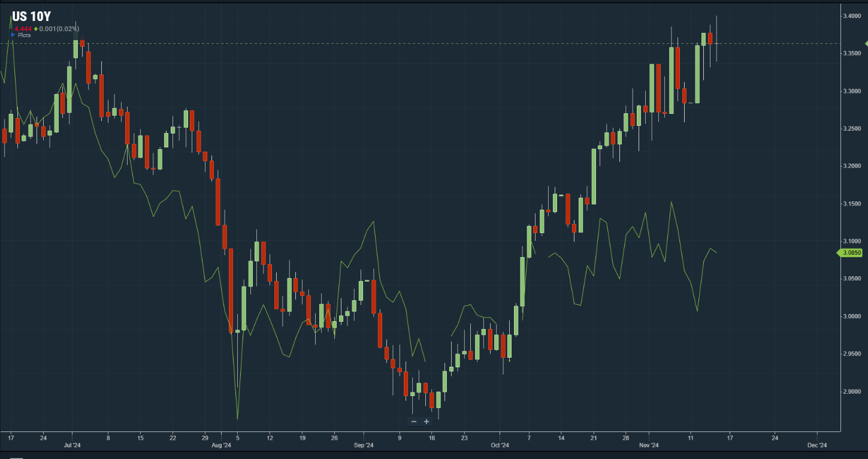The width and height of the screenshot is (868, 459).
Task: Click the 3.3500 price axis label
Action: click(852, 53)
